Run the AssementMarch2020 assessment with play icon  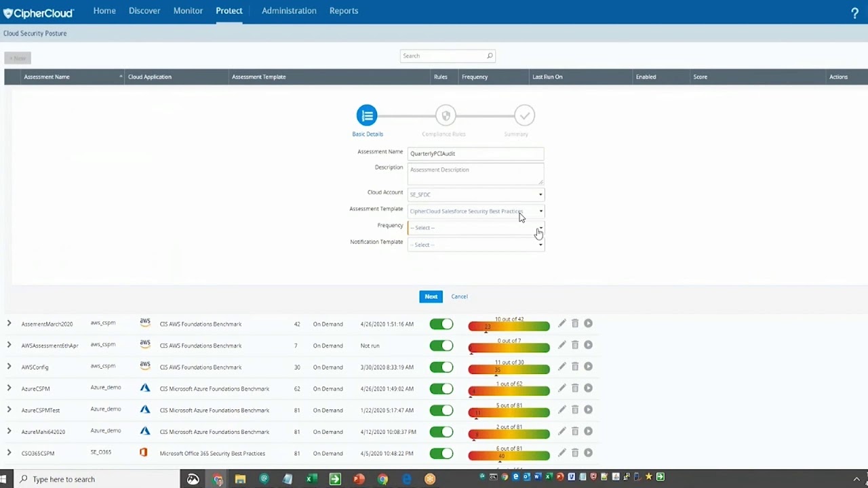tap(588, 324)
